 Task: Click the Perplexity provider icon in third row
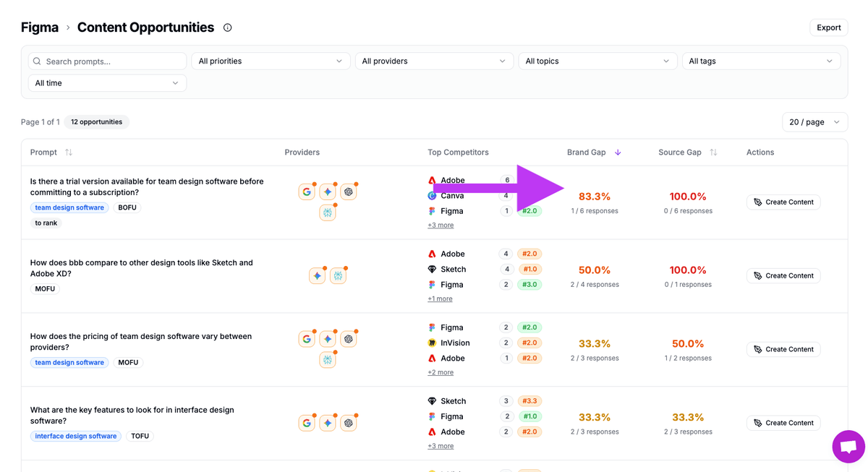click(328, 359)
